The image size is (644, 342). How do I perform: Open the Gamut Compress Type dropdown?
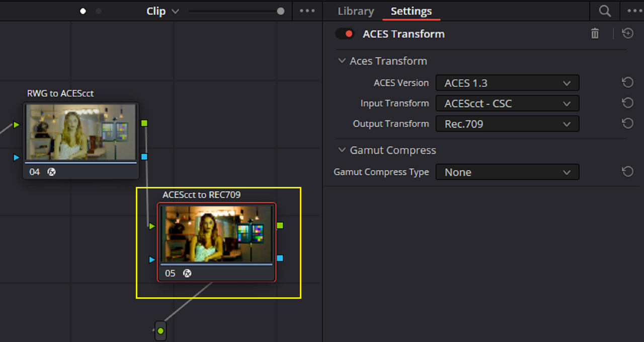[x=507, y=172]
